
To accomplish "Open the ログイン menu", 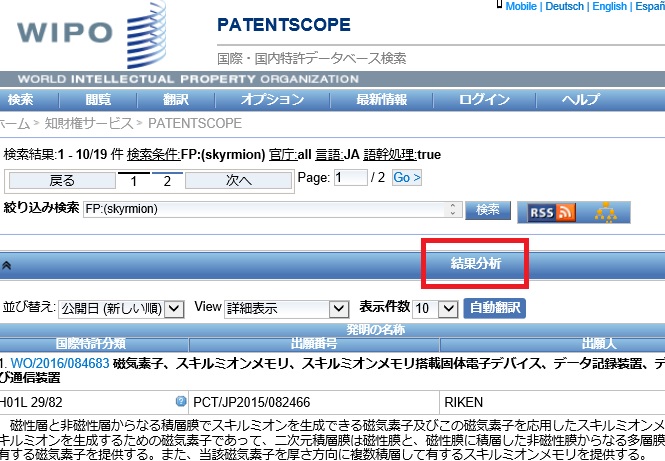I will tap(484, 100).
